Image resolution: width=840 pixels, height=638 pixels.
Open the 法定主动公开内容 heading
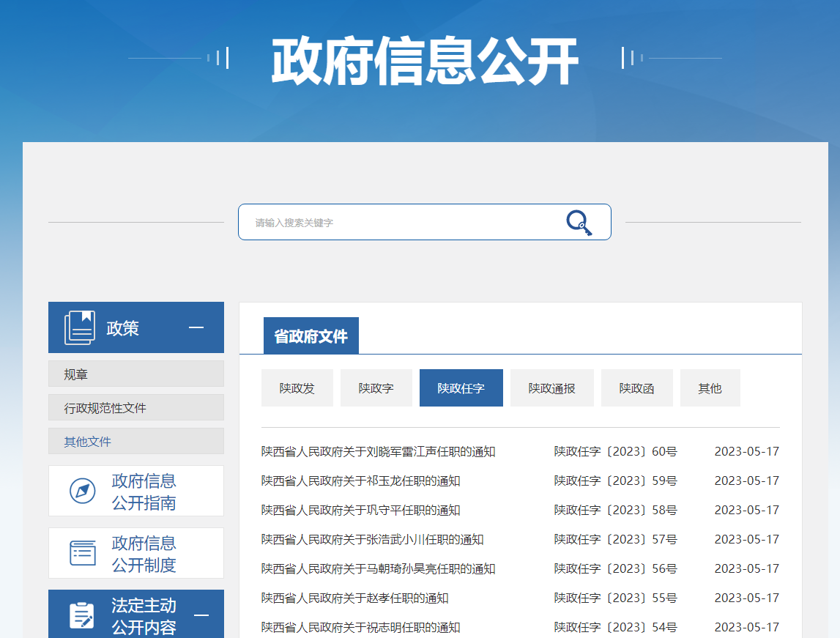click(136, 614)
